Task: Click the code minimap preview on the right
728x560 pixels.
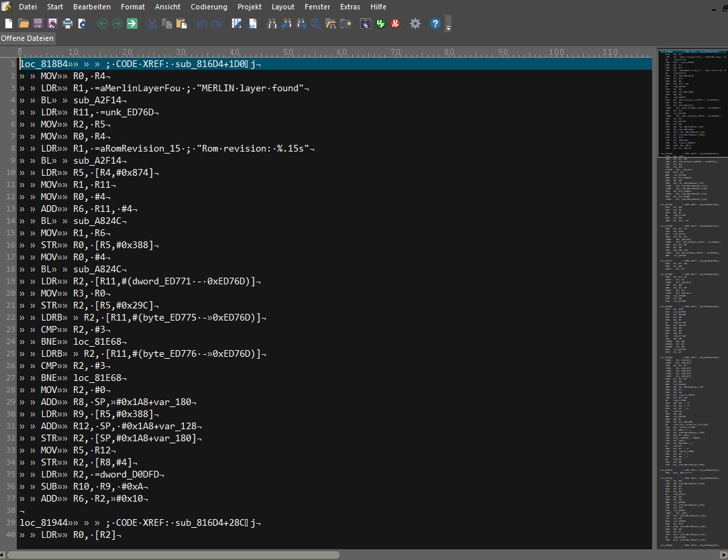Action: (x=691, y=268)
